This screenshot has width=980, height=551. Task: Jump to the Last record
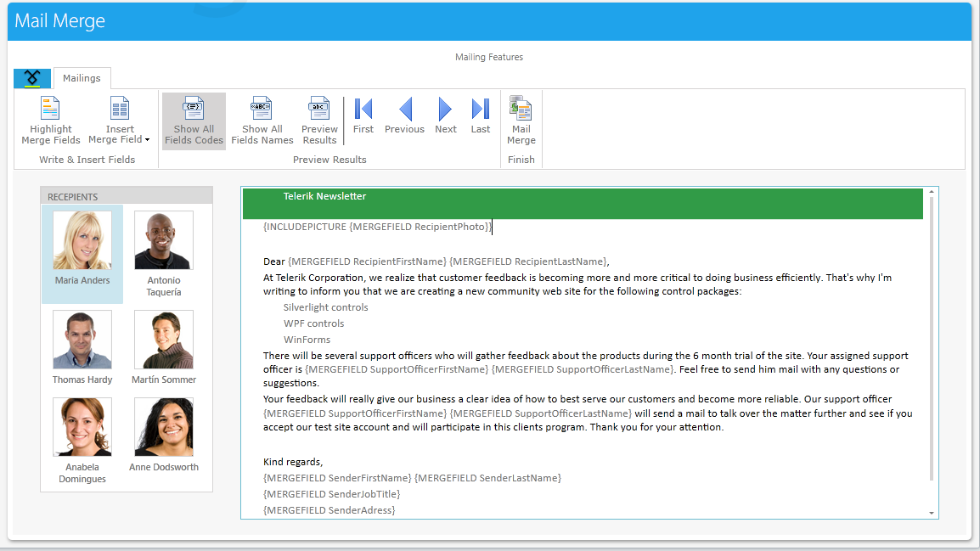click(481, 116)
